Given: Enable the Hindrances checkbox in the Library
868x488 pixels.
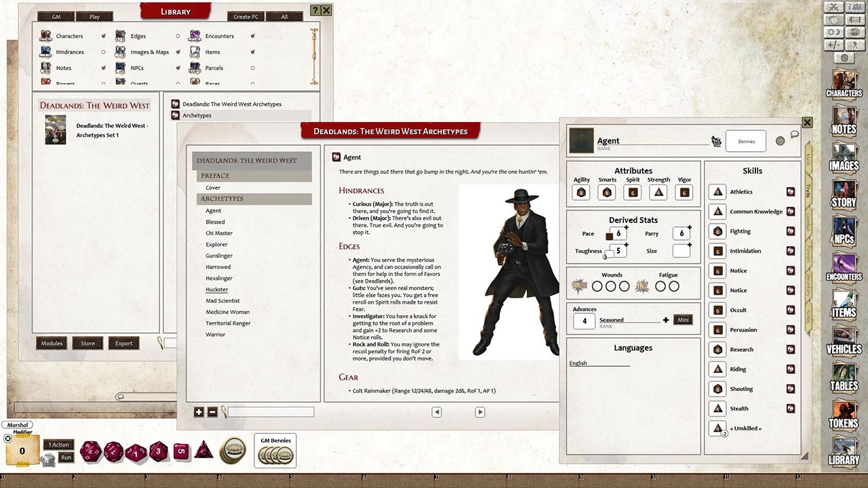Looking at the screenshot, I should pos(102,52).
